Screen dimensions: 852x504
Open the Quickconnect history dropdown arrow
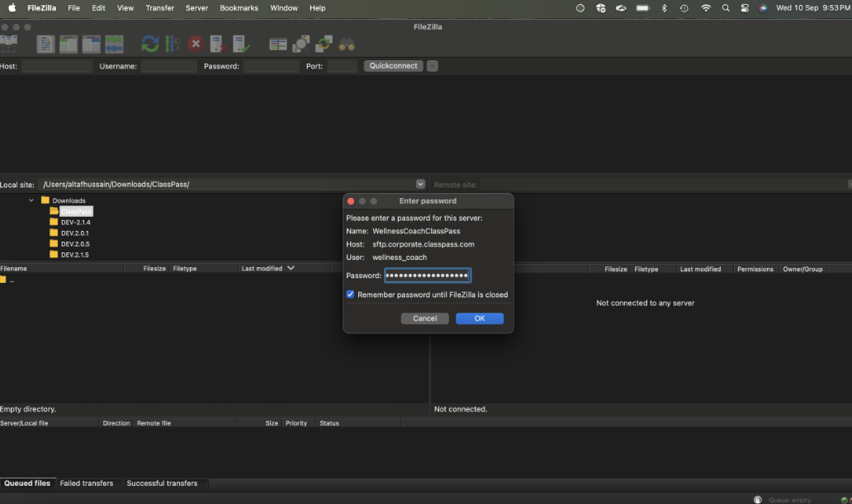pos(433,66)
